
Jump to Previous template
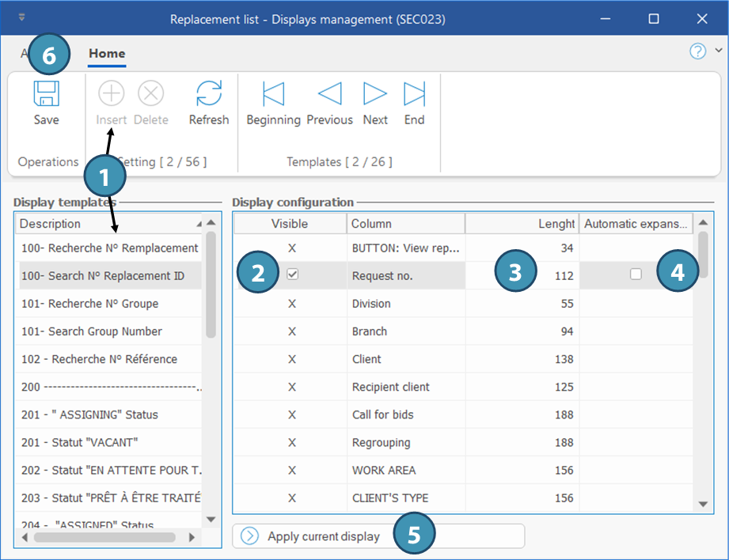[329, 94]
